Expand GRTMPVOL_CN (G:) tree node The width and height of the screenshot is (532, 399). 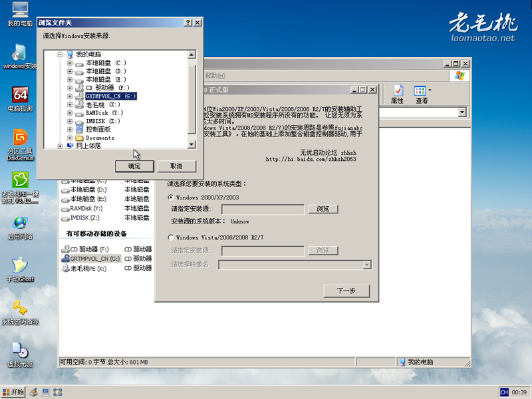[x=70, y=96]
